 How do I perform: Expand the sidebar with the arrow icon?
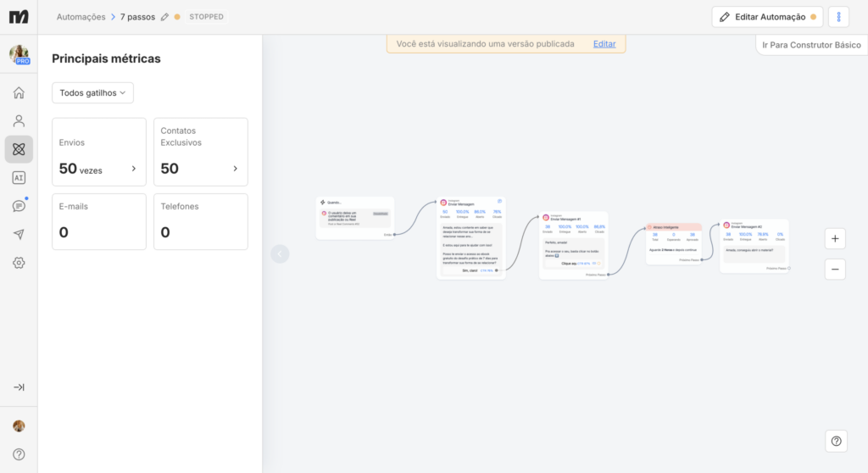pos(19,387)
